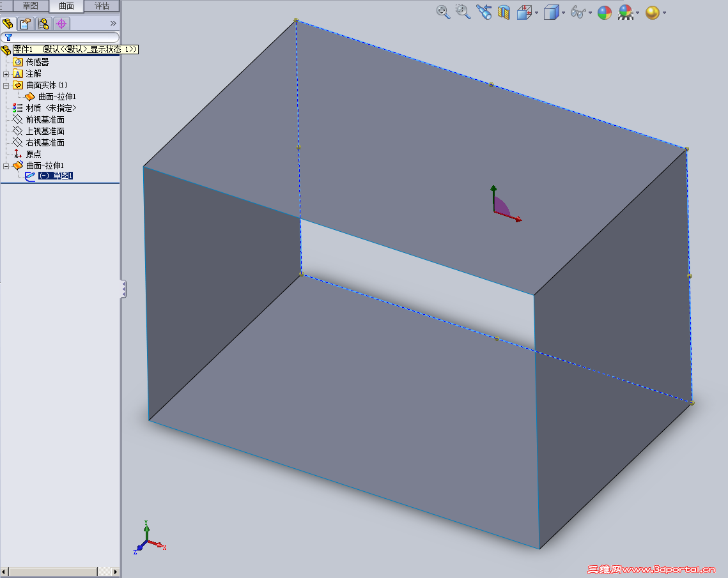Click the panel scrollbar right arrow
This screenshot has height=578, width=728.
(115, 572)
